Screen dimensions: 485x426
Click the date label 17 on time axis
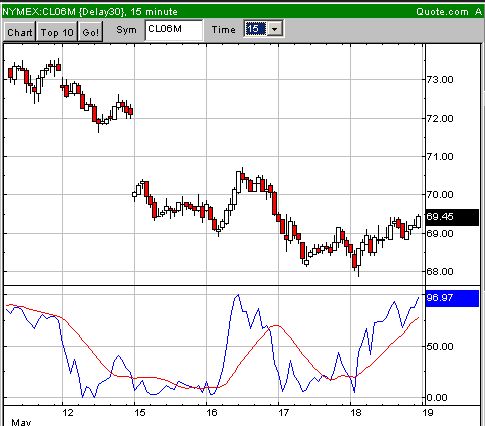[x=284, y=413]
